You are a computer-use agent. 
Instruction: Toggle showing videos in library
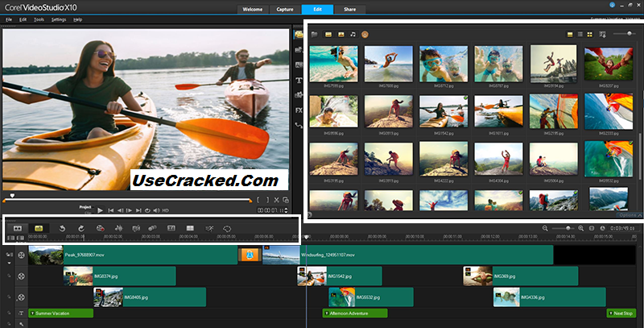click(328, 35)
